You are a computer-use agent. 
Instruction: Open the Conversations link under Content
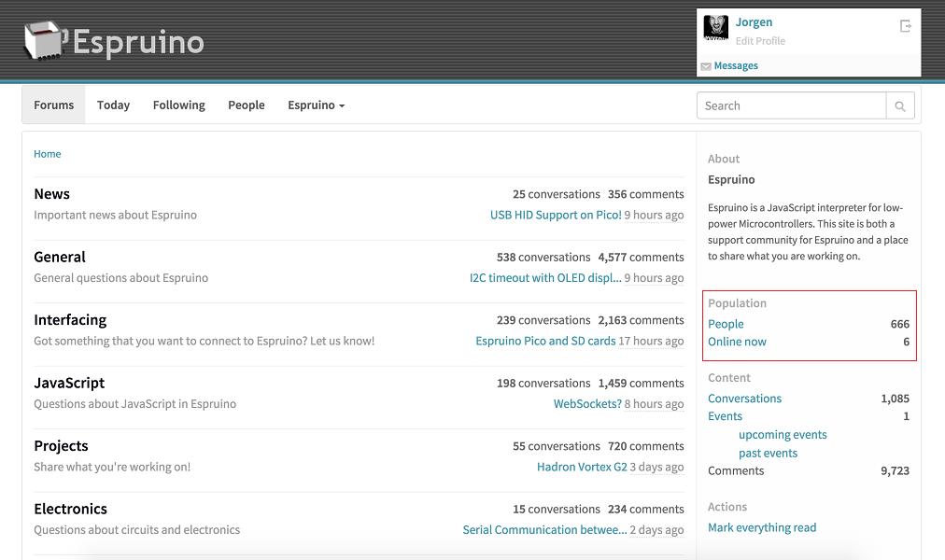point(744,399)
